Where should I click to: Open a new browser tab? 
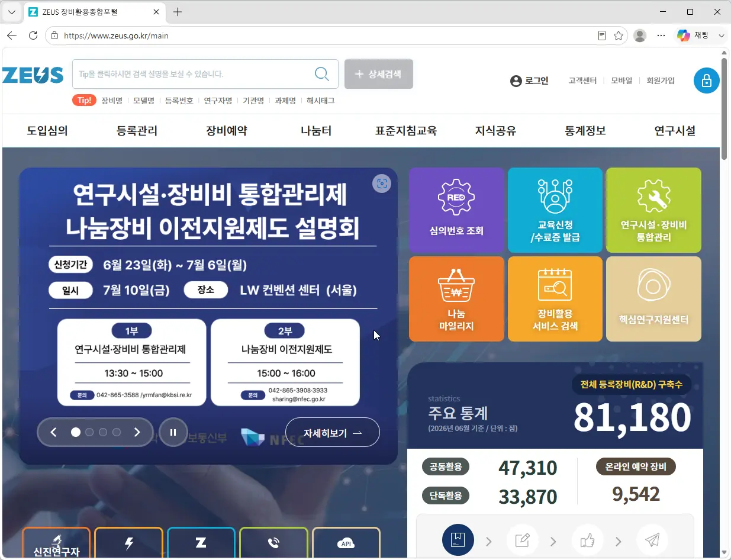click(x=178, y=12)
